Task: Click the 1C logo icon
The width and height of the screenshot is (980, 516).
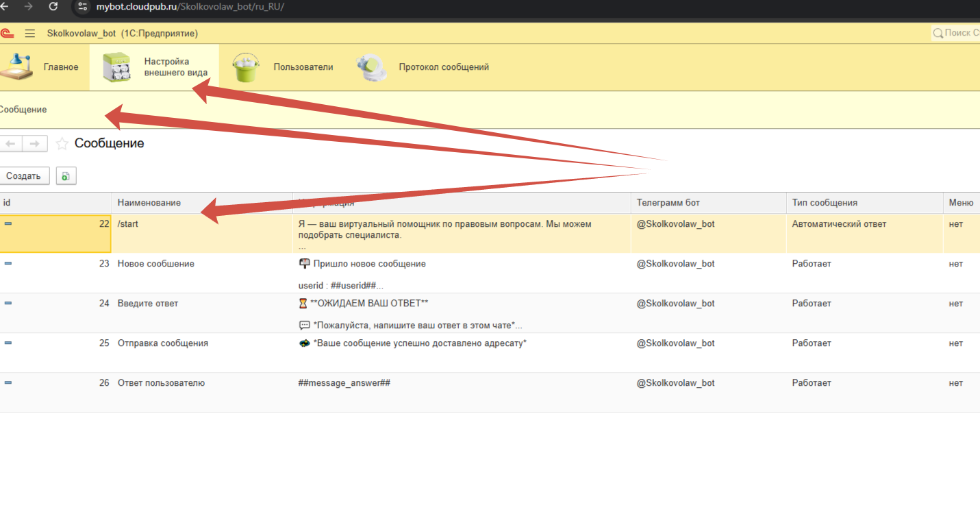Action: (x=7, y=34)
